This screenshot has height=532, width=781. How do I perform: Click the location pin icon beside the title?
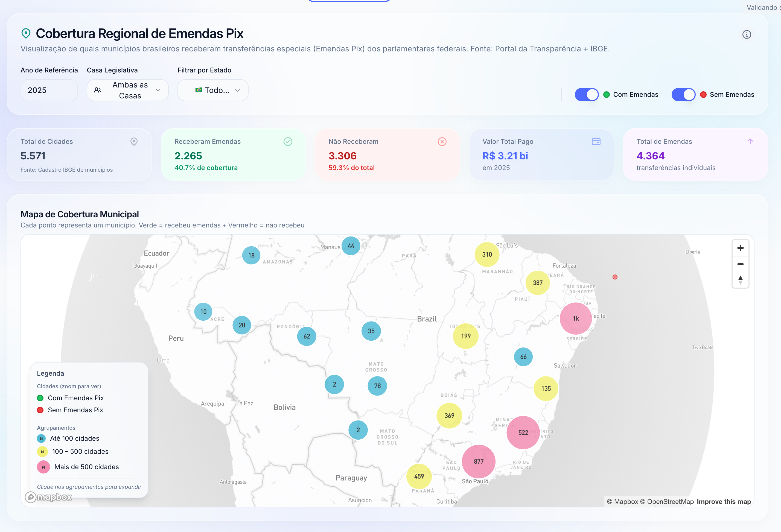(x=26, y=33)
